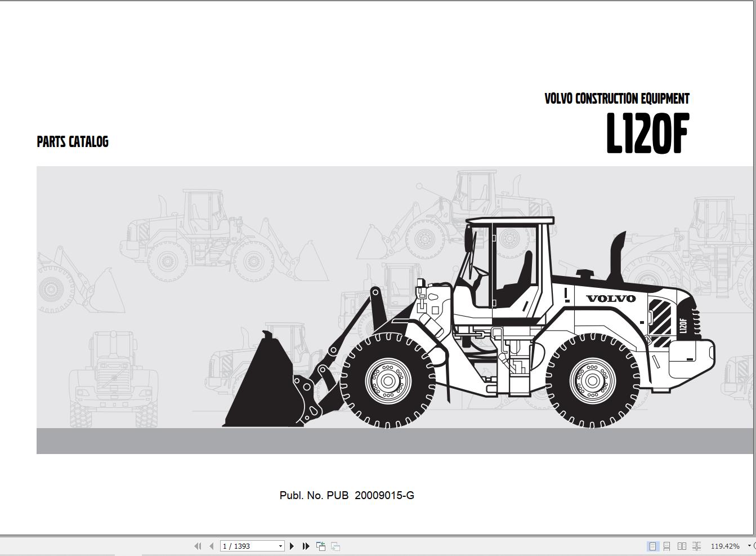This screenshot has height=556, width=756.
Task: Switch to continuous facing pages view
Action: 696,546
